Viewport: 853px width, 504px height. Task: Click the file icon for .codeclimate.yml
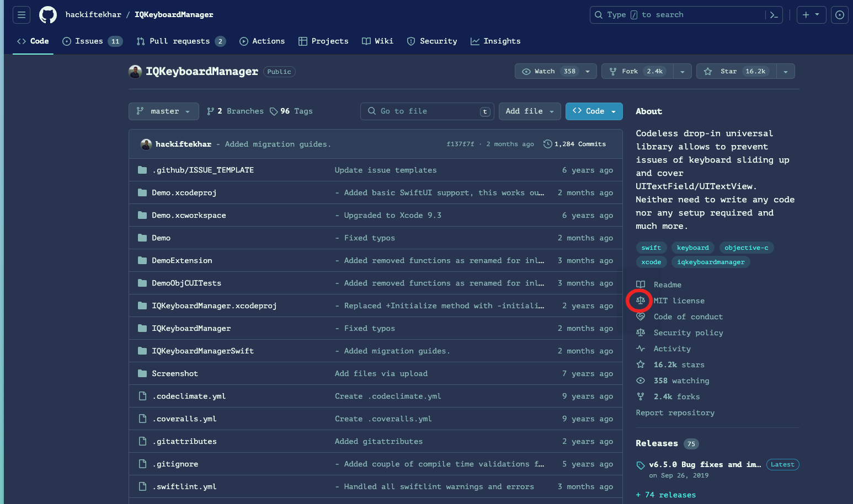(142, 396)
